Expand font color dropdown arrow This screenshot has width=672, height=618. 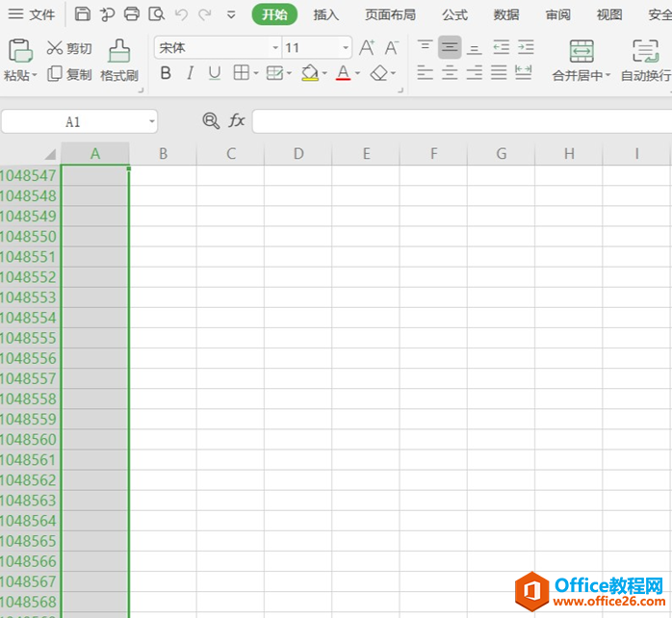pos(357,73)
